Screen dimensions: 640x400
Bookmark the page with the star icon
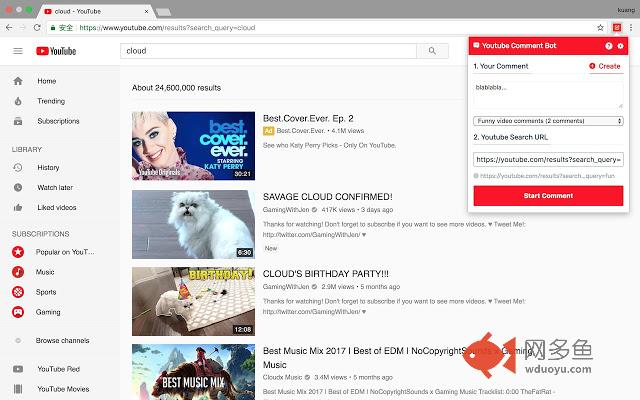(x=600, y=28)
